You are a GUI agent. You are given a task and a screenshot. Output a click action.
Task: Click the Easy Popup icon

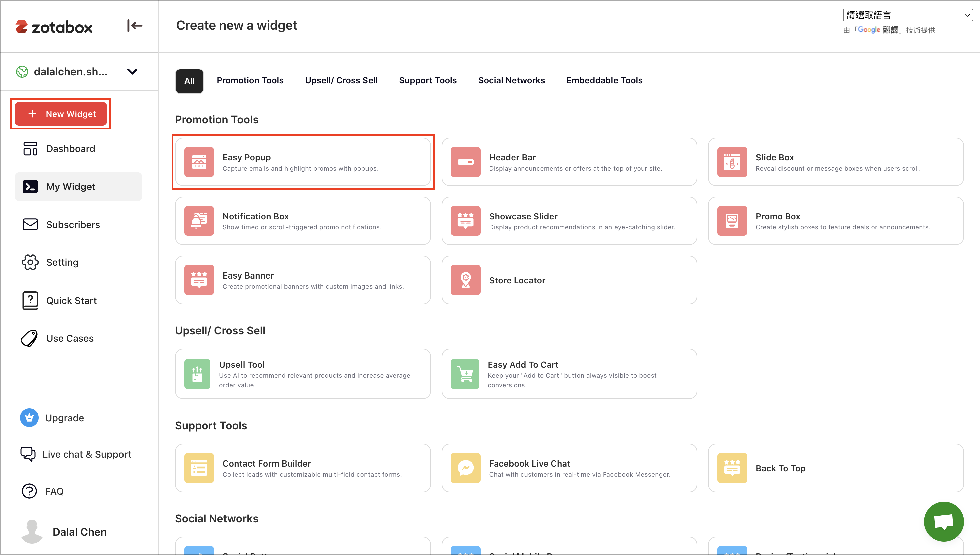(x=199, y=162)
